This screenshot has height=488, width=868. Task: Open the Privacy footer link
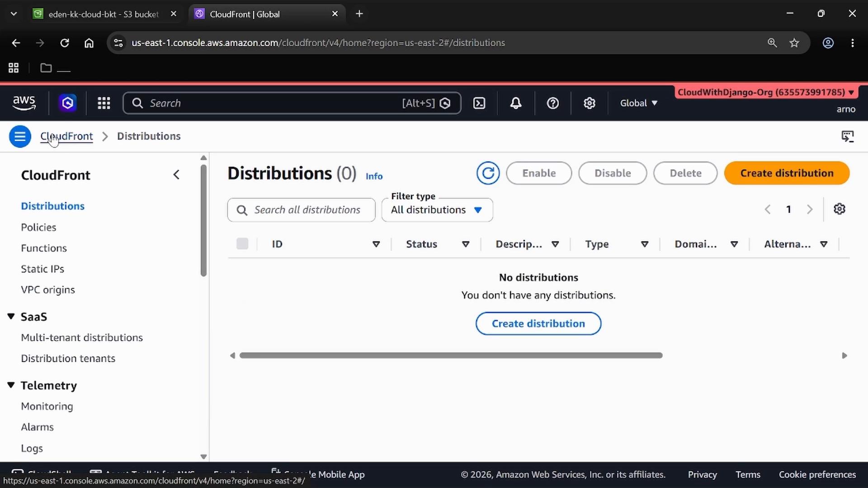[x=702, y=474]
